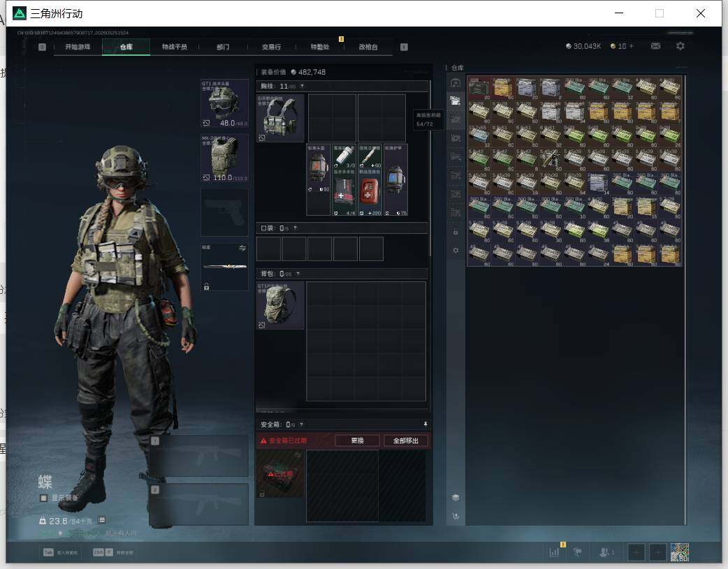This screenshot has height=569, width=728.
Task: Click the plus to add gold currency
Action: [x=631, y=46]
